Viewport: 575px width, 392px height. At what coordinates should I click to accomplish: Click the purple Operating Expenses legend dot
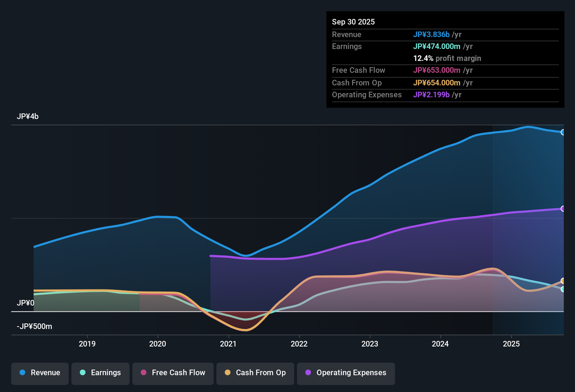coord(308,373)
